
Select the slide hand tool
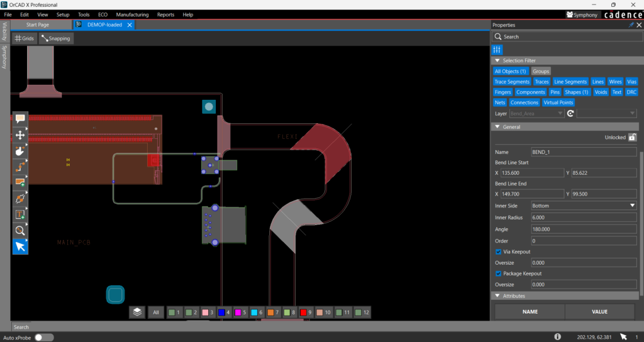point(20,151)
